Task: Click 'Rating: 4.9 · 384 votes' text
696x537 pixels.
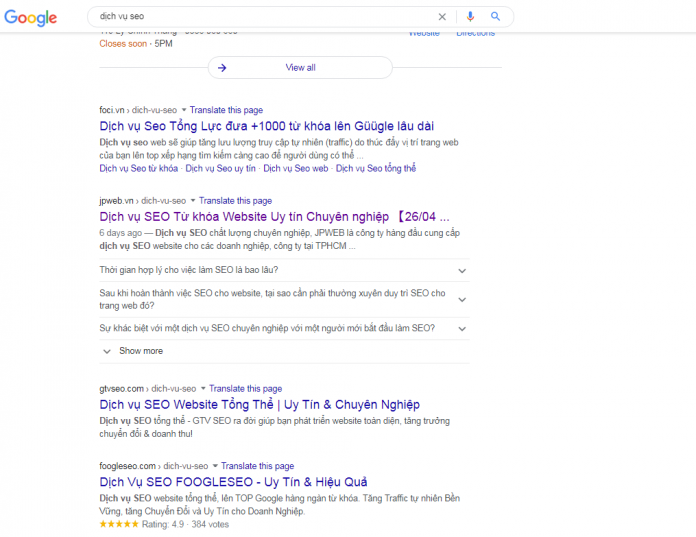Action: pos(185,525)
